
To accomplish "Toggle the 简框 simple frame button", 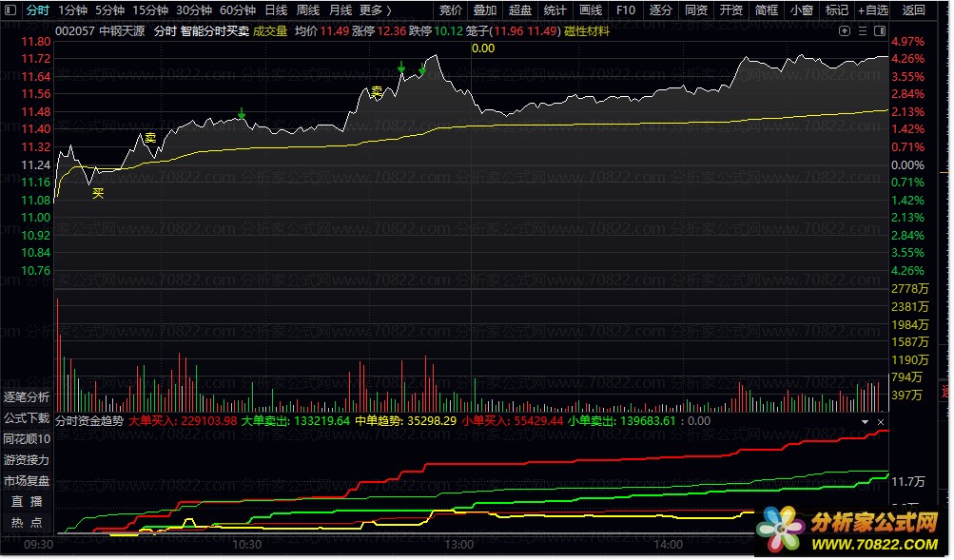I will pyautogui.click(x=767, y=10).
